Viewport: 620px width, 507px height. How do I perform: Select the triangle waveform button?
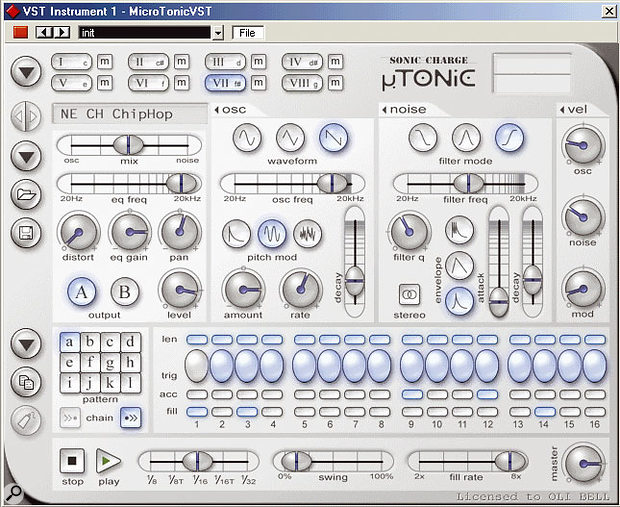pyautogui.click(x=291, y=138)
